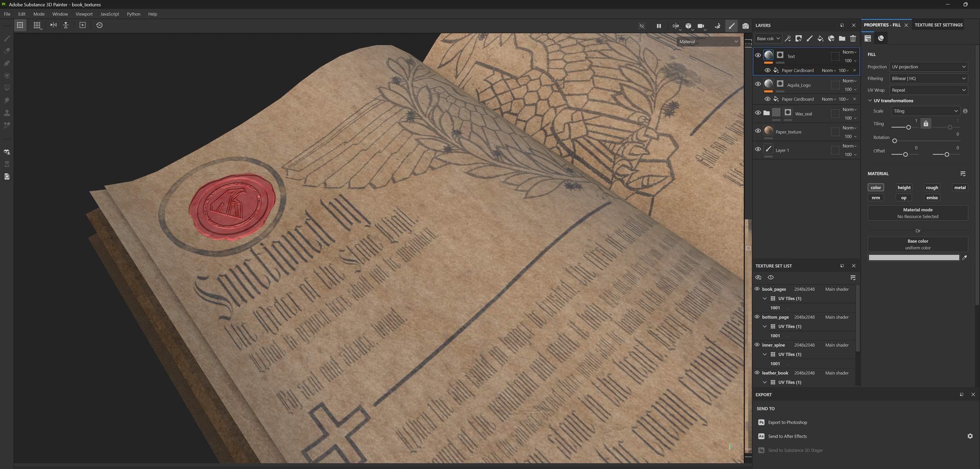Toggle visibility of inner_spine texture set
This screenshot has height=469, width=980.
tap(757, 345)
